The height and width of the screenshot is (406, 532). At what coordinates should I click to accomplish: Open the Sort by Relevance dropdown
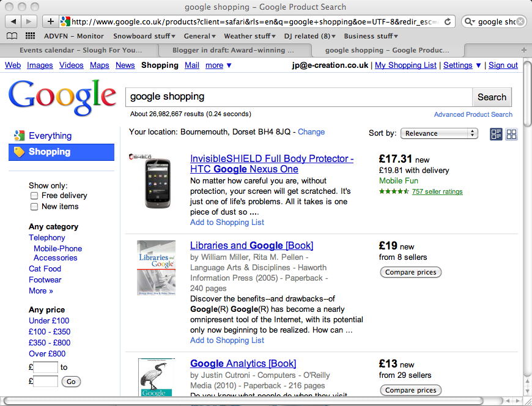pyautogui.click(x=439, y=133)
